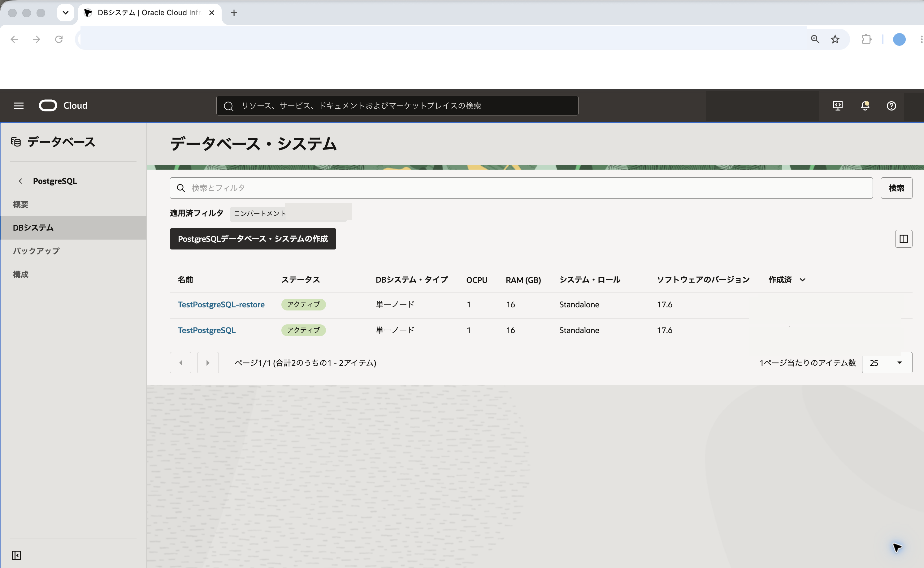Screen dimensions: 924x568
Task: Select 概要 in the sidebar
Action: tap(21, 204)
